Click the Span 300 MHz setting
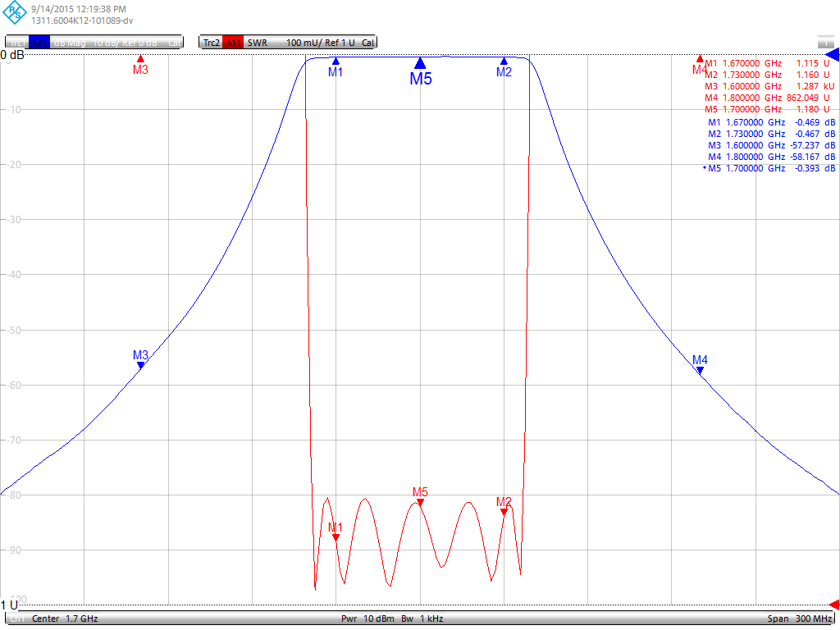Screen dimensions: 840x630 tap(799, 619)
